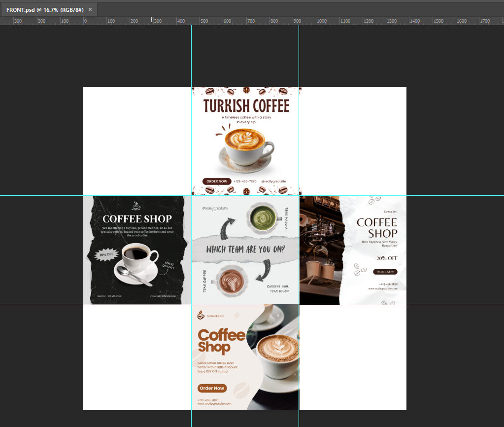Click the 1000 mark on the horizontal ruler
The height and width of the screenshot is (427, 504).
pos(321,21)
